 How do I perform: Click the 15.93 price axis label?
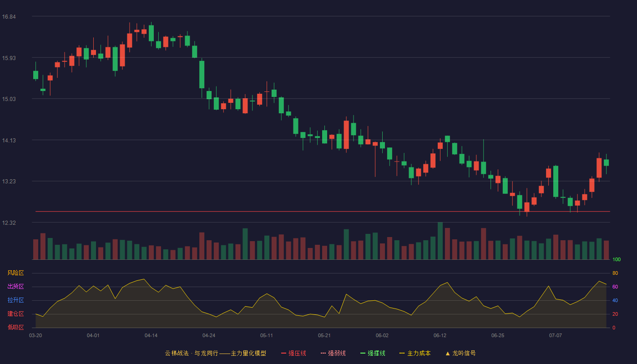click(x=9, y=58)
